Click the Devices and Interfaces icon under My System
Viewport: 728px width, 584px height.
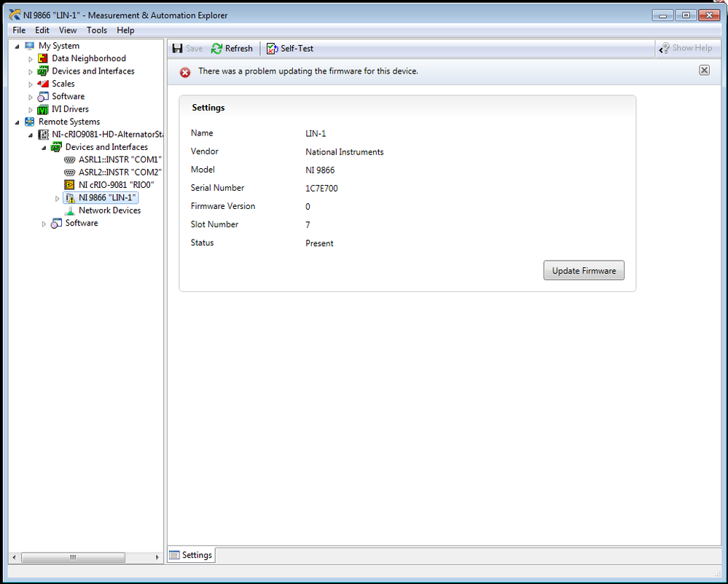(43, 71)
